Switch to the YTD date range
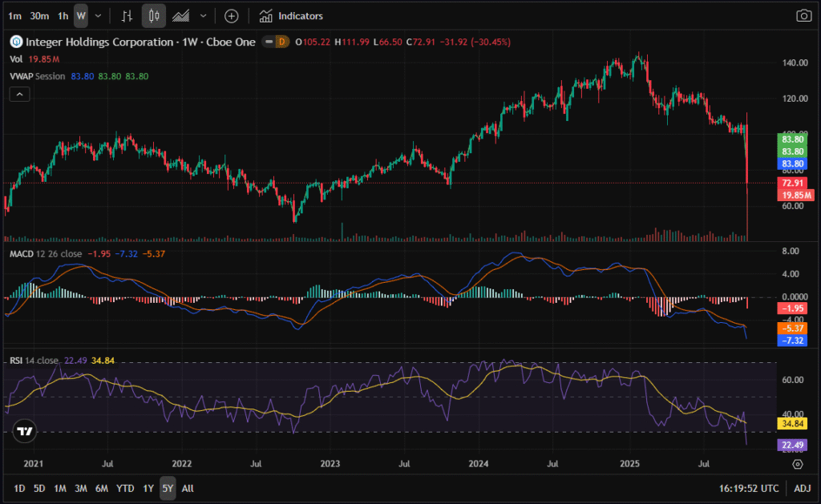The width and height of the screenshot is (821, 504). pyautogui.click(x=125, y=488)
